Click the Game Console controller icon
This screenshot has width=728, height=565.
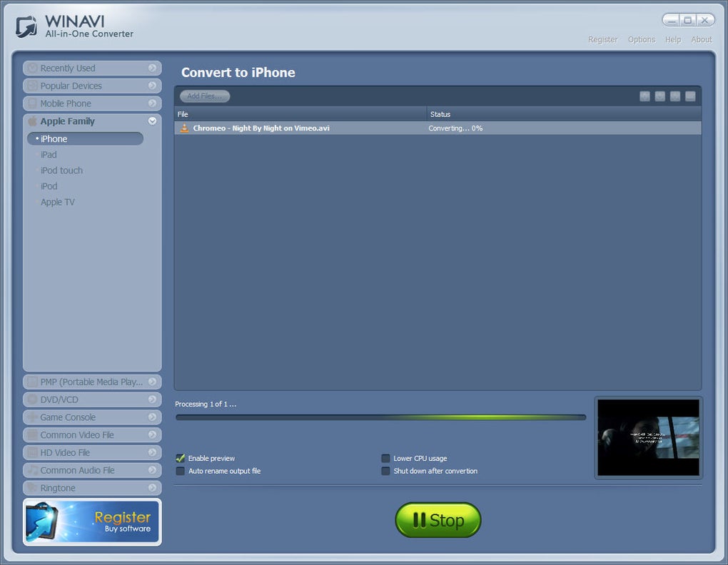point(33,417)
